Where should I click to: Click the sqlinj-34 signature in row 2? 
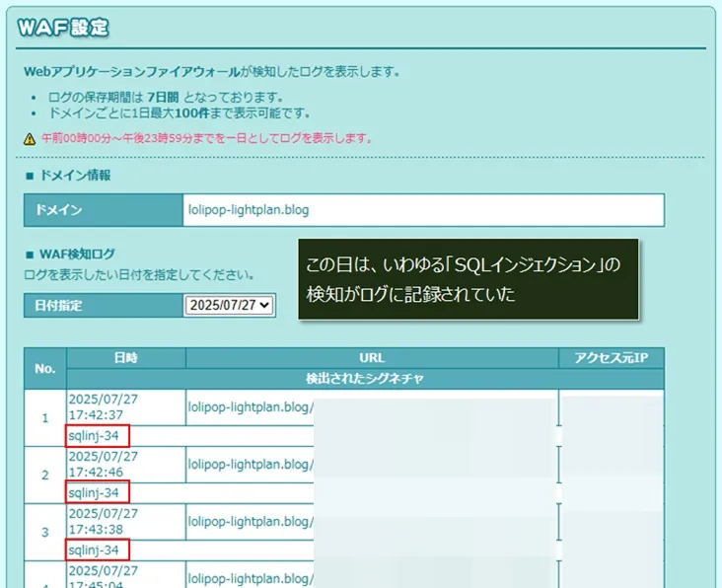coord(94,492)
